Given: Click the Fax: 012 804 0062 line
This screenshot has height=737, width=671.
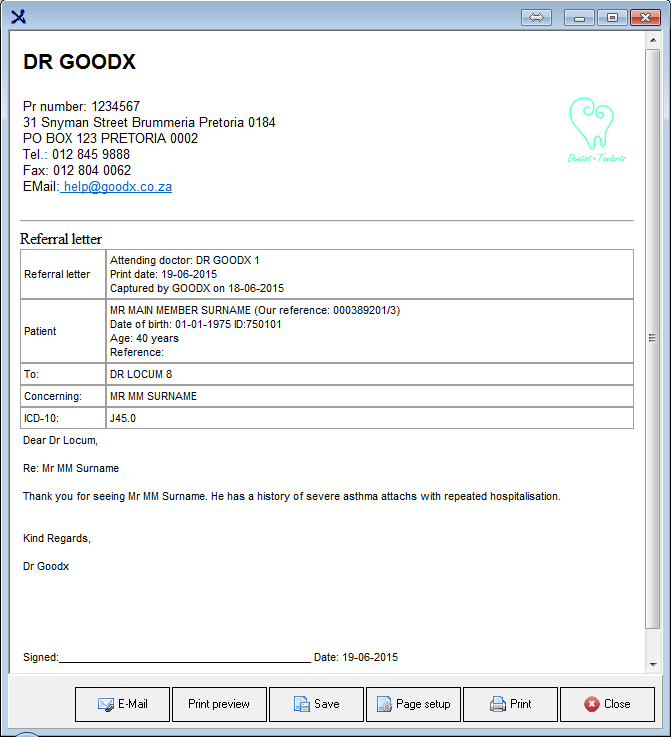Looking at the screenshot, I should 77,170.
